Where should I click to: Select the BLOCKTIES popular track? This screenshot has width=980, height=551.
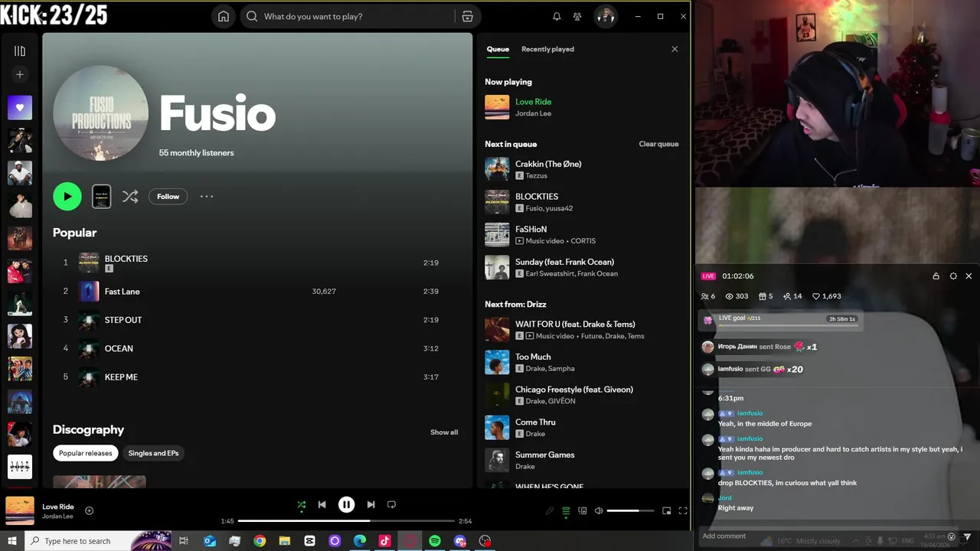pyautogui.click(x=257, y=262)
